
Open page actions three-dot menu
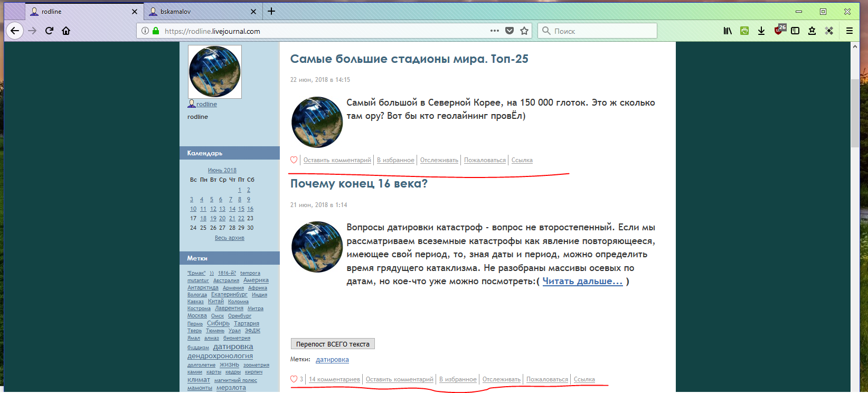[495, 31]
